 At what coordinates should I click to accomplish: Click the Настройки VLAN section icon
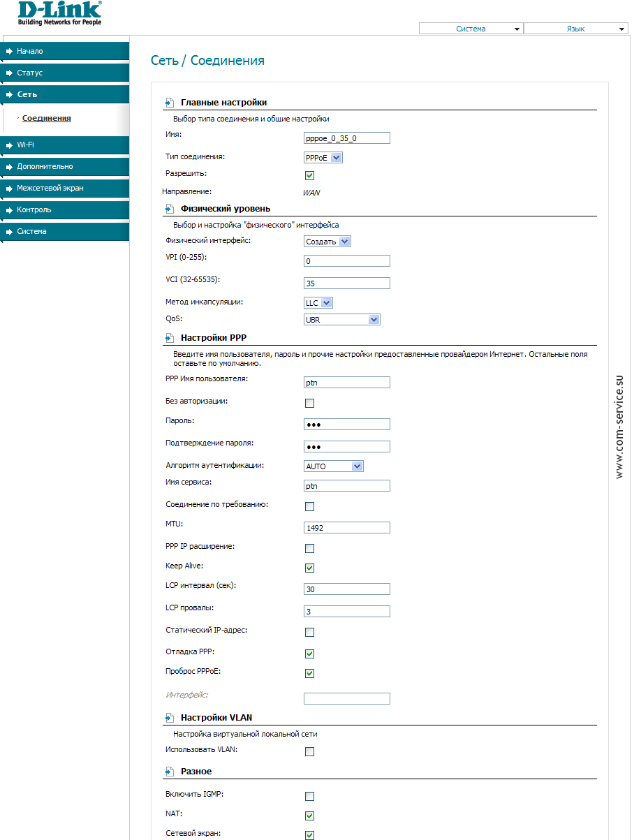click(x=169, y=718)
